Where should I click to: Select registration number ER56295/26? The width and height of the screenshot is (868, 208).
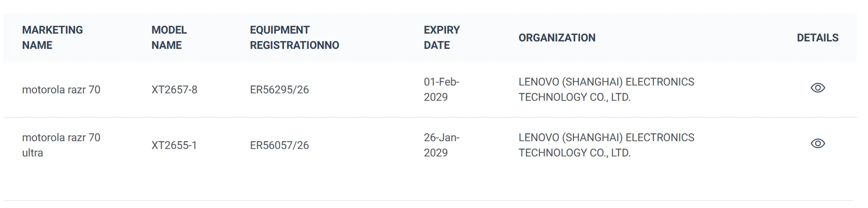pyautogui.click(x=279, y=90)
